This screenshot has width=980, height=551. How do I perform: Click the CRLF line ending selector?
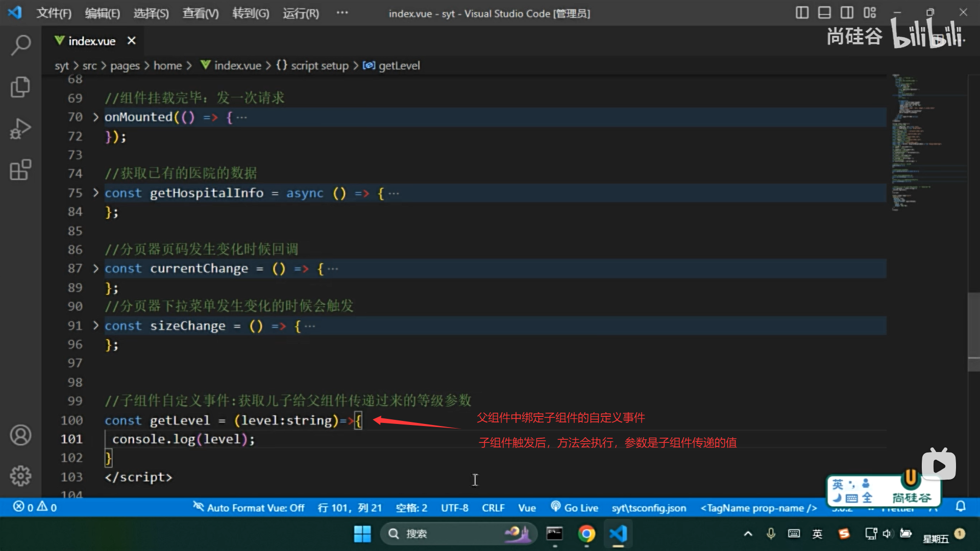(x=493, y=508)
